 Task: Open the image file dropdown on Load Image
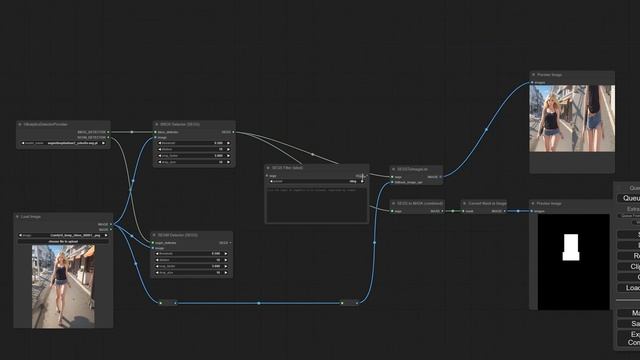tap(63, 236)
